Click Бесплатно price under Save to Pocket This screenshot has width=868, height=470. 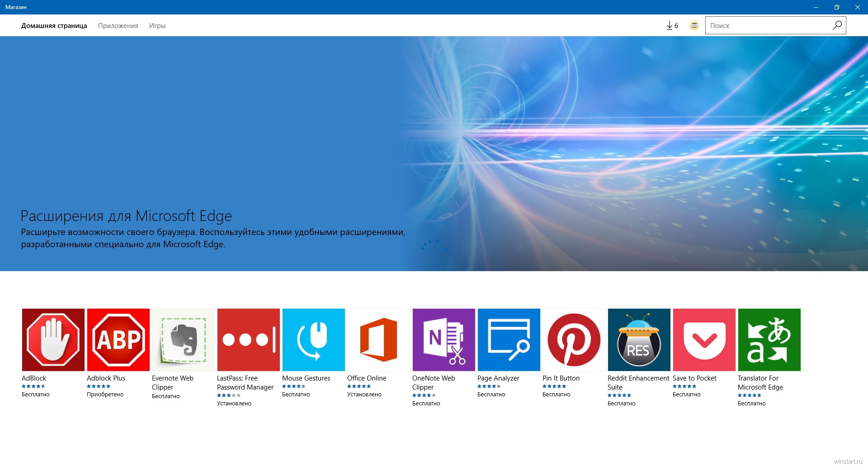[x=687, y=395]
